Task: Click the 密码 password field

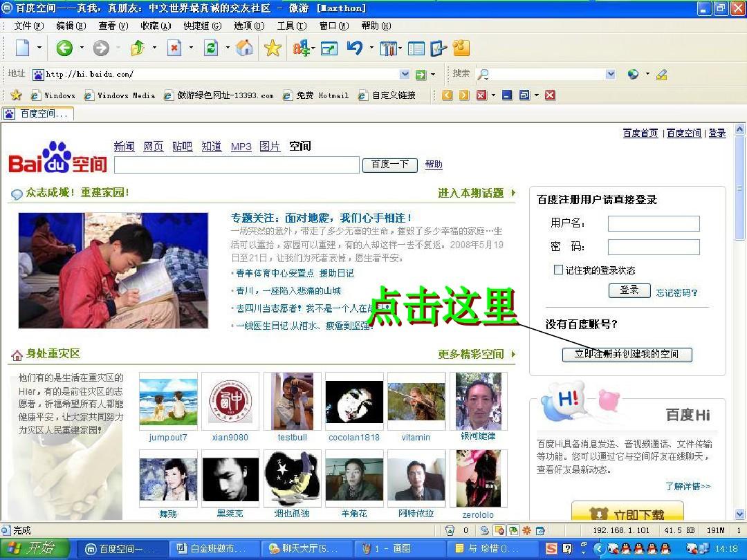Action: (x=654, y=247)
